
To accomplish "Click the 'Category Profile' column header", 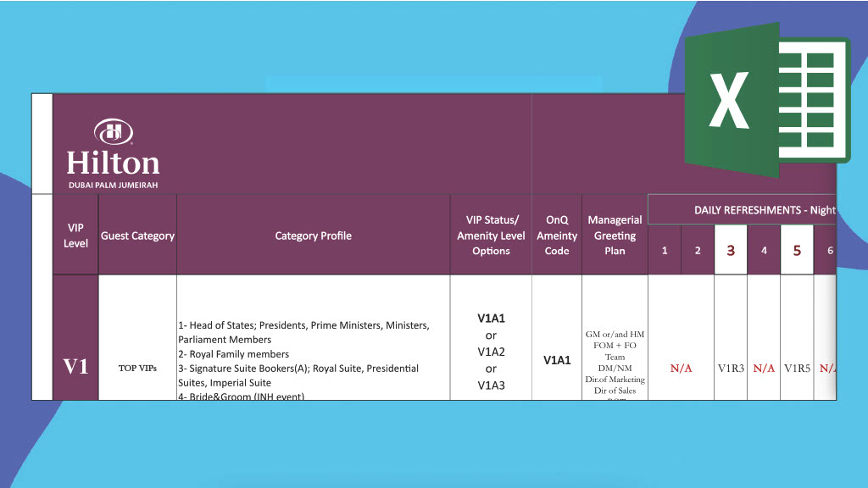I will pyautogui.click(x=314, y=236).
